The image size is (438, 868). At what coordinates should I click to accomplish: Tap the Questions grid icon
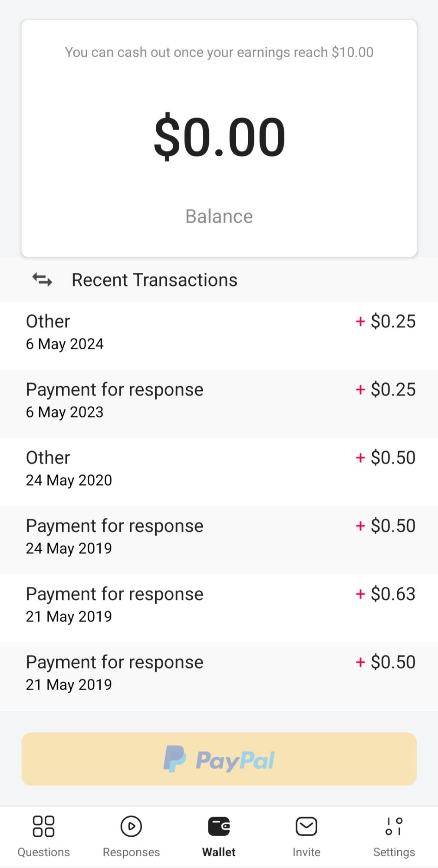pos(44,826)
